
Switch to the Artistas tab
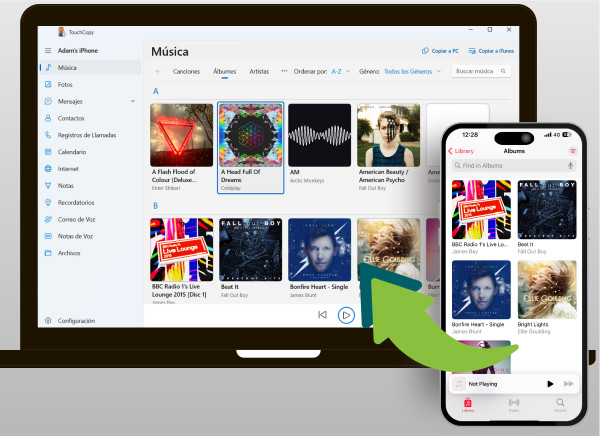(259, 71)
